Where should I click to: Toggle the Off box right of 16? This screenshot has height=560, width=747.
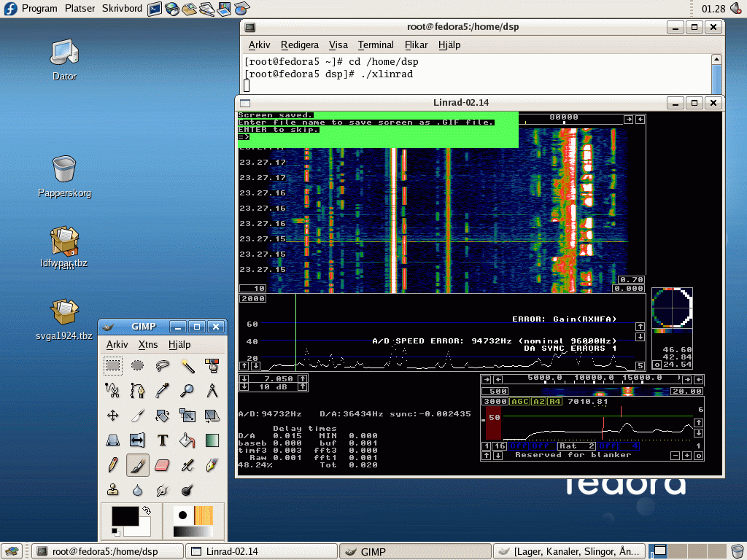519,446
